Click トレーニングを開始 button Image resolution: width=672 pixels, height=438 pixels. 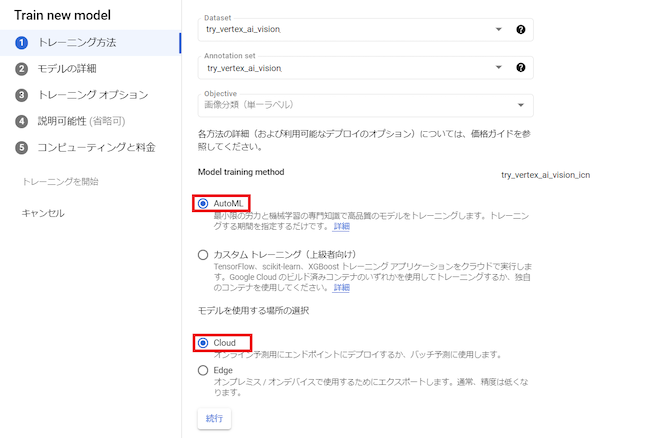point(60,182)
